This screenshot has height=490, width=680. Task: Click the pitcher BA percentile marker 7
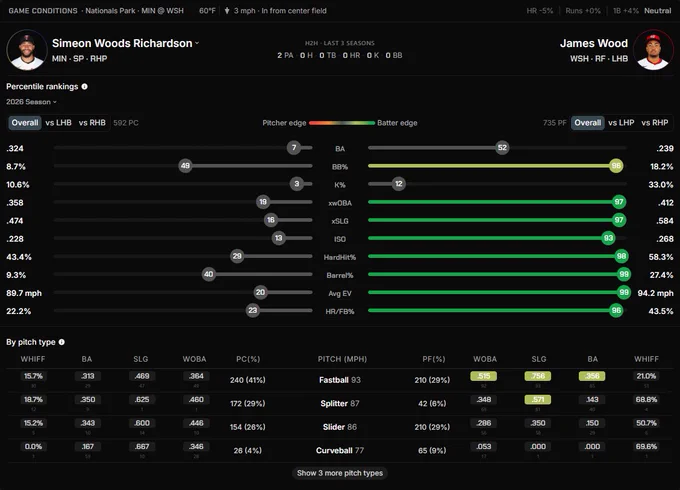(x=294, y=148)
